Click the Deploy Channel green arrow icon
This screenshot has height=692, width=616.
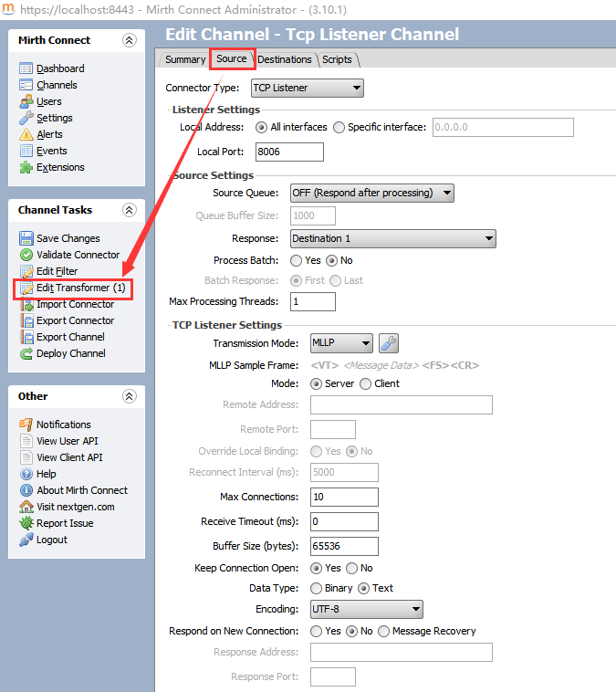26,353
